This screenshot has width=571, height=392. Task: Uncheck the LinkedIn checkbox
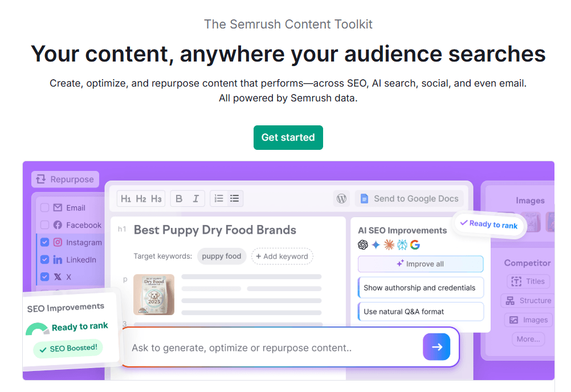[x=45, y=259]
